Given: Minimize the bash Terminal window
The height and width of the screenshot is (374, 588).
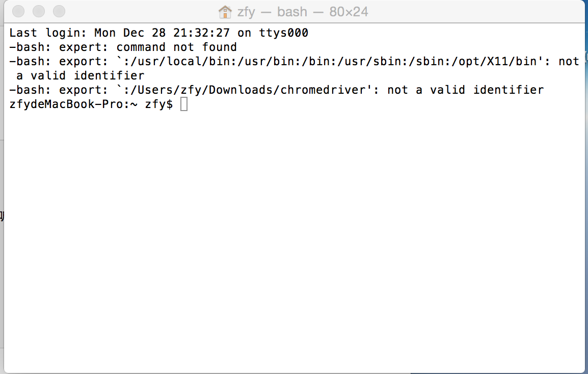Looking at the screenshot, I should (39, 11).
